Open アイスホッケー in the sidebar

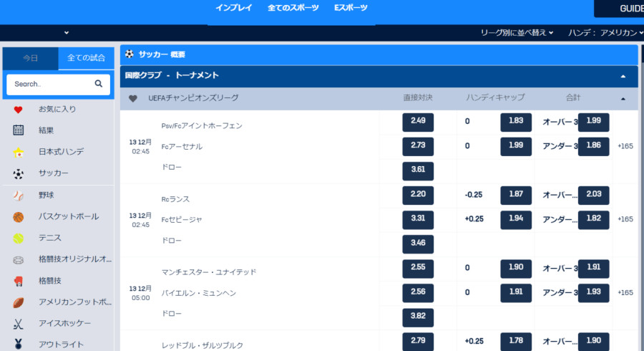tap(65, 323)
